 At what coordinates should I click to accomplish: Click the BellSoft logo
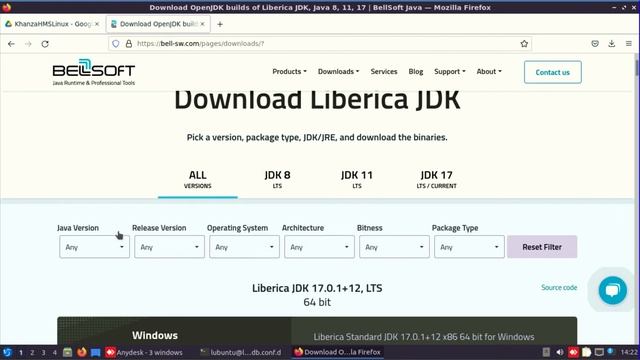[93, 72]
